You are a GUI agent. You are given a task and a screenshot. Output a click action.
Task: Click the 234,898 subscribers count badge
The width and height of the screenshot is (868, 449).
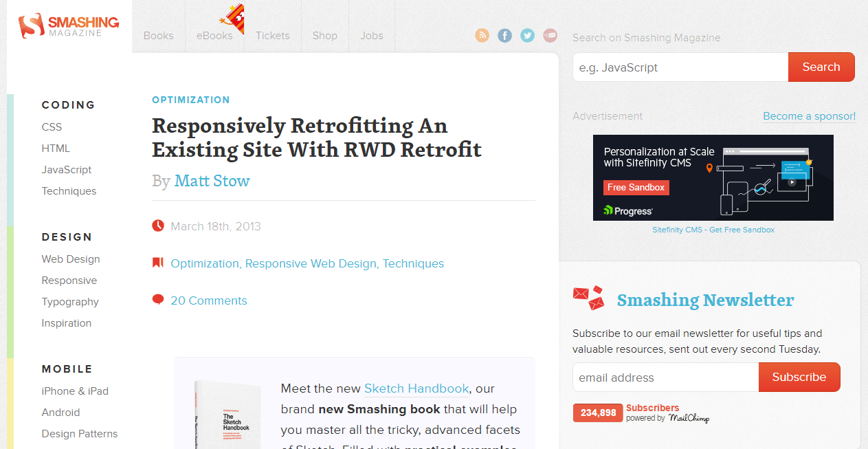[x=598, y=413]
